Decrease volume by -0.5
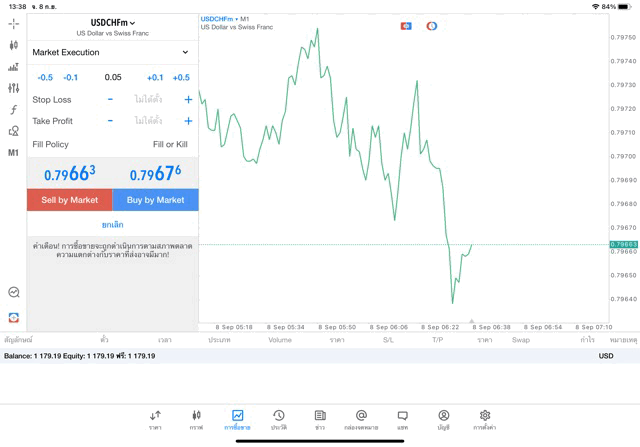Viewport: 640px width, 447px height. pyautogui.click(x=45, y=77)
